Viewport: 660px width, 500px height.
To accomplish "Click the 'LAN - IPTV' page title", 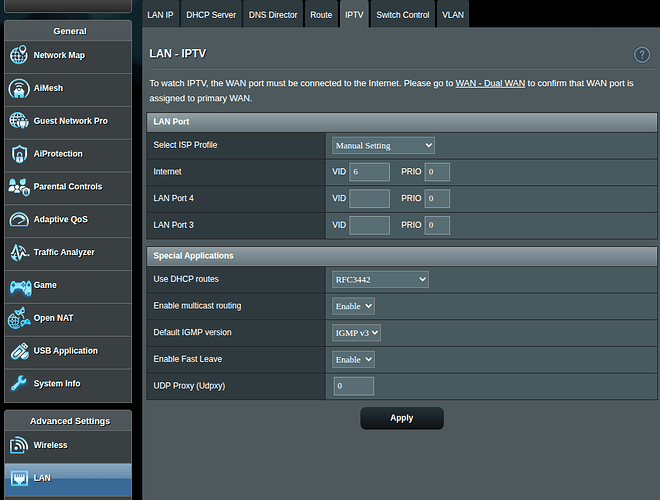I will (178, 54).
